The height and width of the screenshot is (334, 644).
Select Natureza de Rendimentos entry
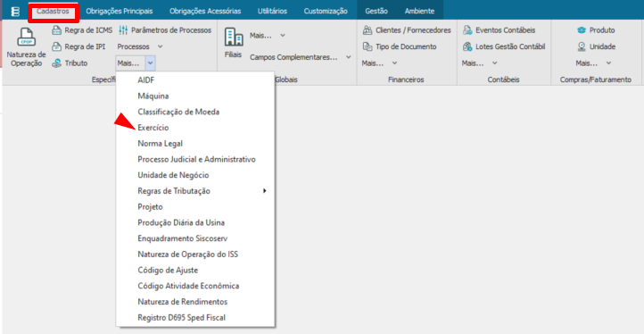[195, 302]
